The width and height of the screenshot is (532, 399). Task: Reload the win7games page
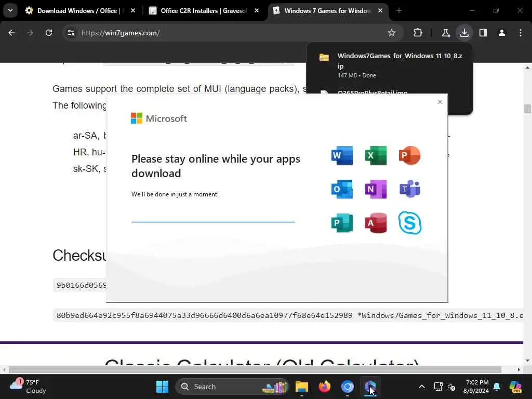click(x=49, y=33)
